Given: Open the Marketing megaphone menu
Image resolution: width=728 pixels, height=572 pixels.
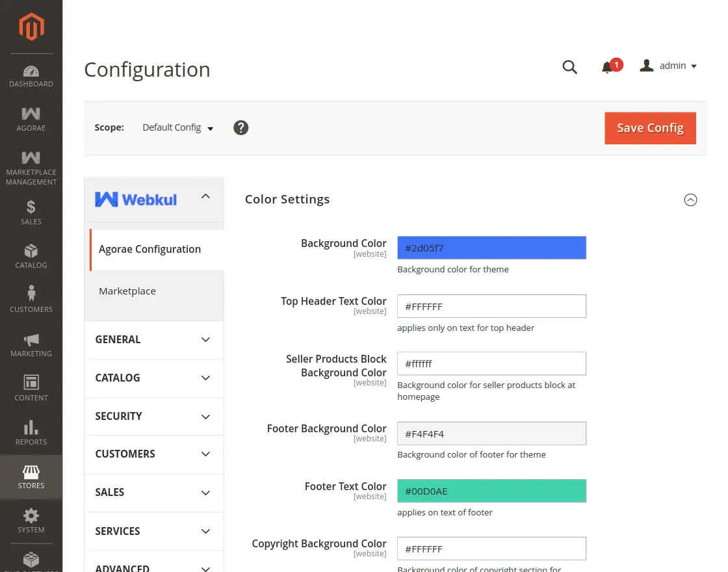Looking at the screenshot, I should pos(31,344).
